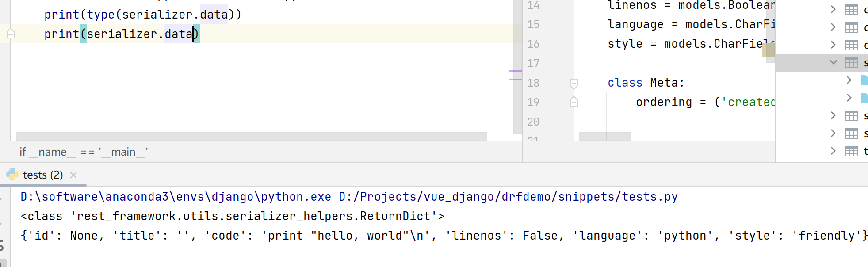Expand the topmost table node in database tree
Viewport: 868px width, 267px height.
pos(833,10)
